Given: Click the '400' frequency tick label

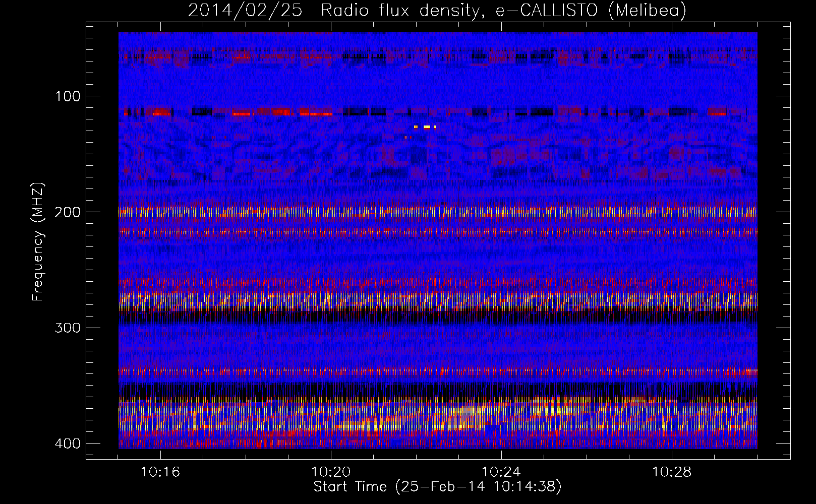Looking at the screenshot, I should (68, 444).
